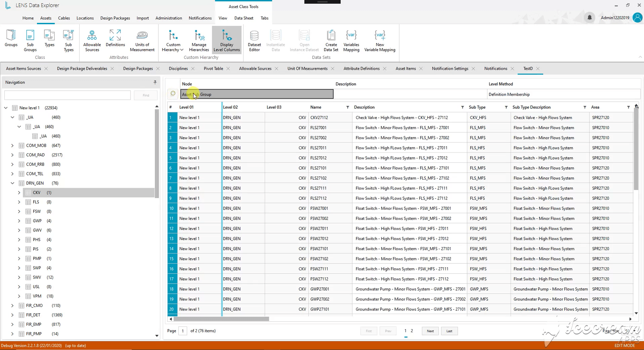Pin the Navigation panel
Screen dimensions: 644x350
pyautogui.click(x=155, y=82)
